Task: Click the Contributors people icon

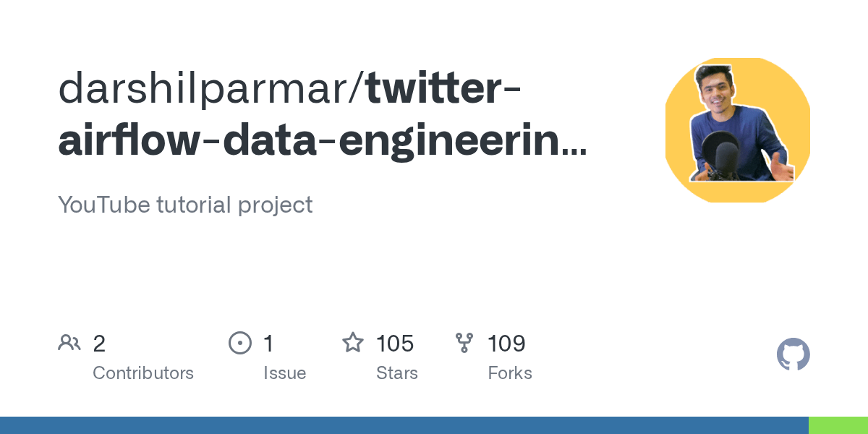Action: 69,343
